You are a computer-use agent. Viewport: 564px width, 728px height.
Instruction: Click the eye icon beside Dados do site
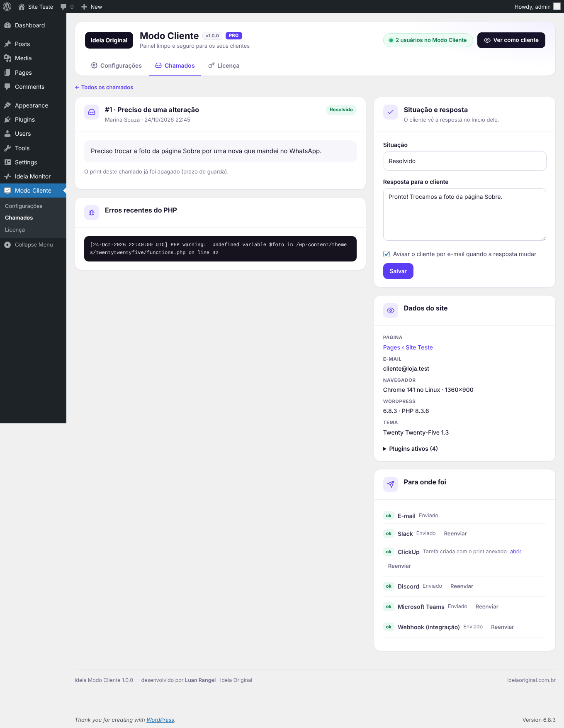tap(391, 310)
